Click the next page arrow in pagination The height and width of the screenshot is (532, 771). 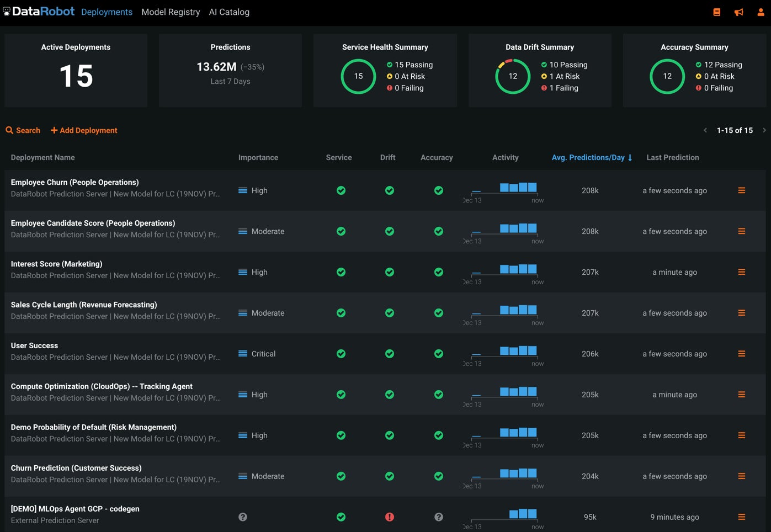point(764,130)
